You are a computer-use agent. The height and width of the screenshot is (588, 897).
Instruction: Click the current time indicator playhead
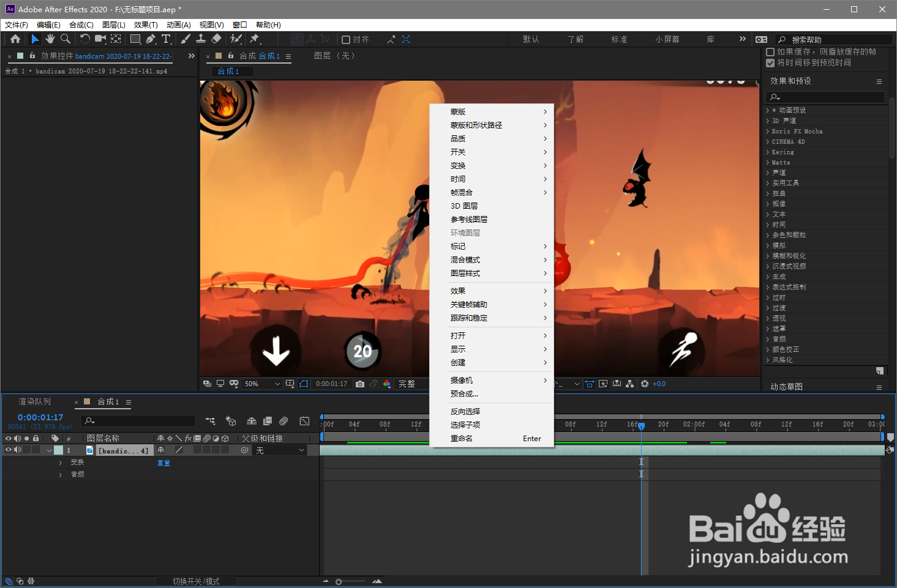(641, 426)
